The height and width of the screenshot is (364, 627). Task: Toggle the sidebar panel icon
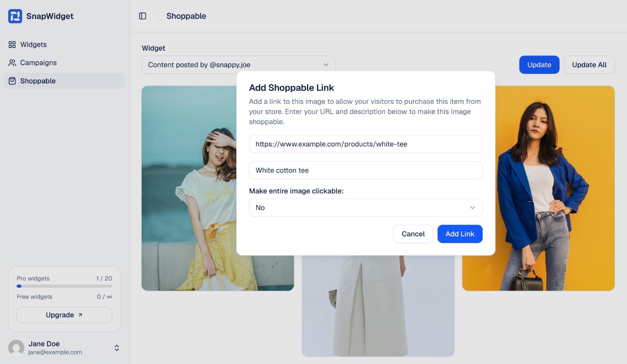[x=143, y=16]
